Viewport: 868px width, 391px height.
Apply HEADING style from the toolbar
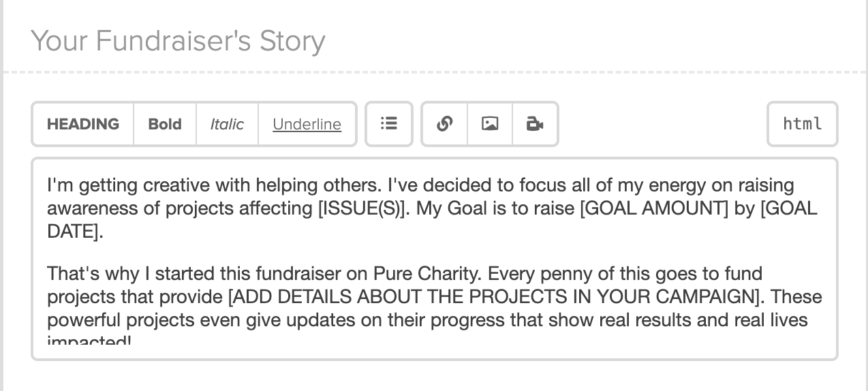click(x=83, y=124)
